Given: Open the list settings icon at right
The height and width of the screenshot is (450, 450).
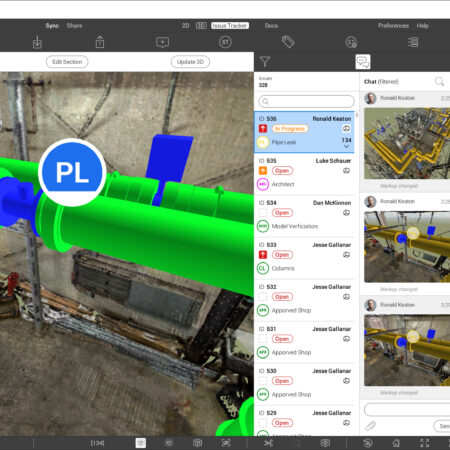Looking at the screenshot, I should tap(413, 42).
